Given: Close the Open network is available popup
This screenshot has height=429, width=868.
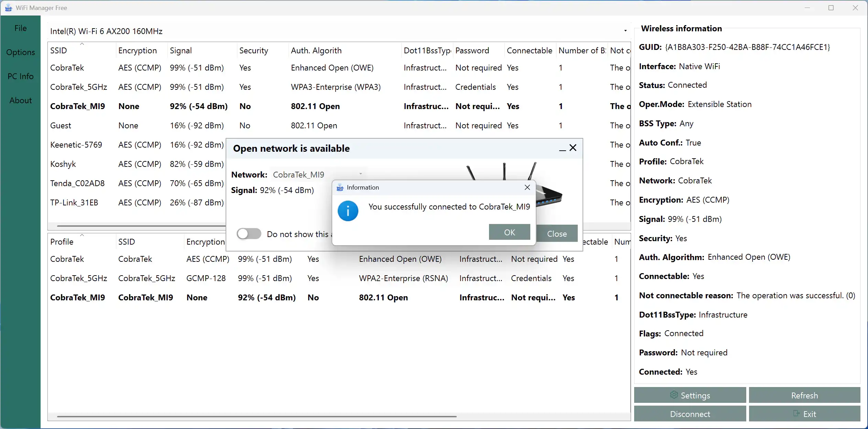Looking at the screenshot, I should pos(573,148).
